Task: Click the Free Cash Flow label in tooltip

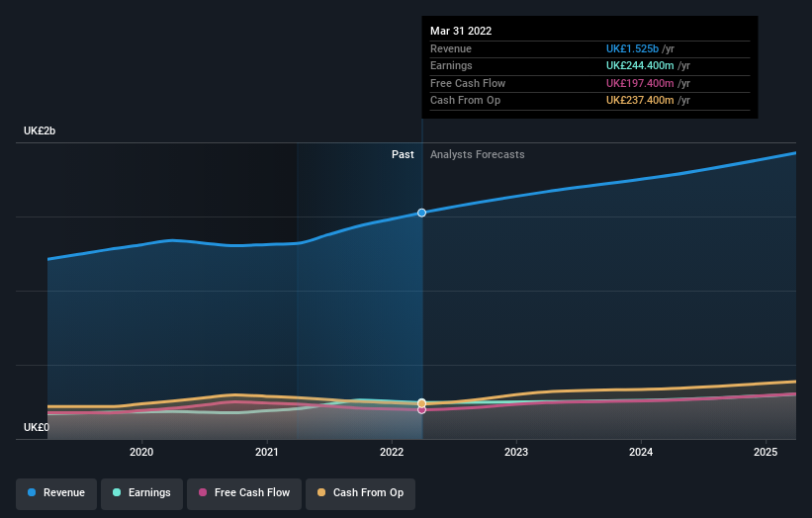Action: (x=468, y=83)
